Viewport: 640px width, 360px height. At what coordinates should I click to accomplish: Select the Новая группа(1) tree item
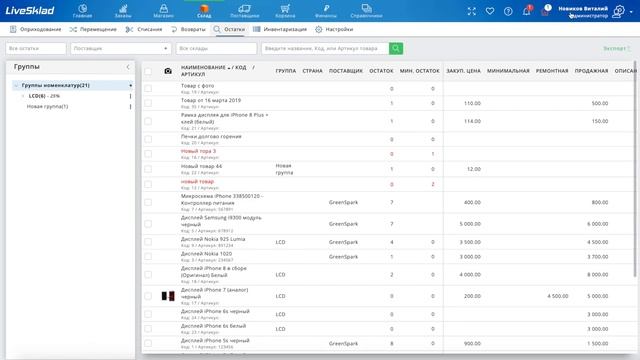tap(47, 107)
